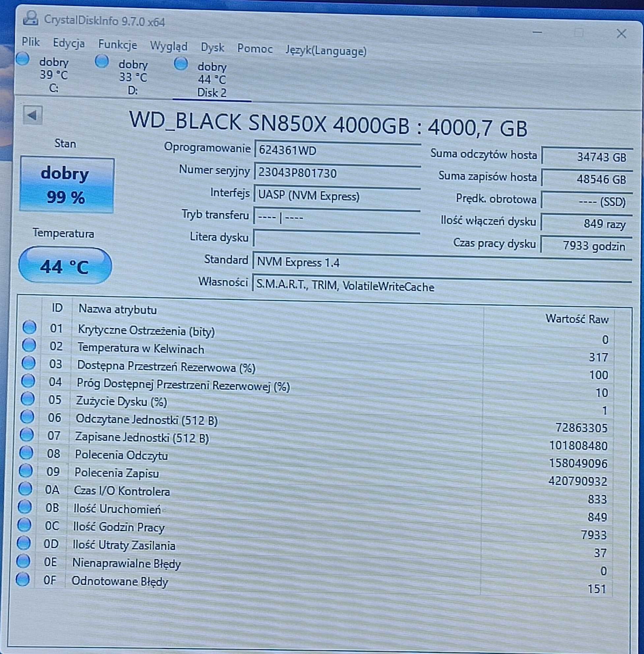Image resolution: width=644 pixels, height=654 pixels.
Task: Click the dobry 99 % health status button
Action: [67, 185]
